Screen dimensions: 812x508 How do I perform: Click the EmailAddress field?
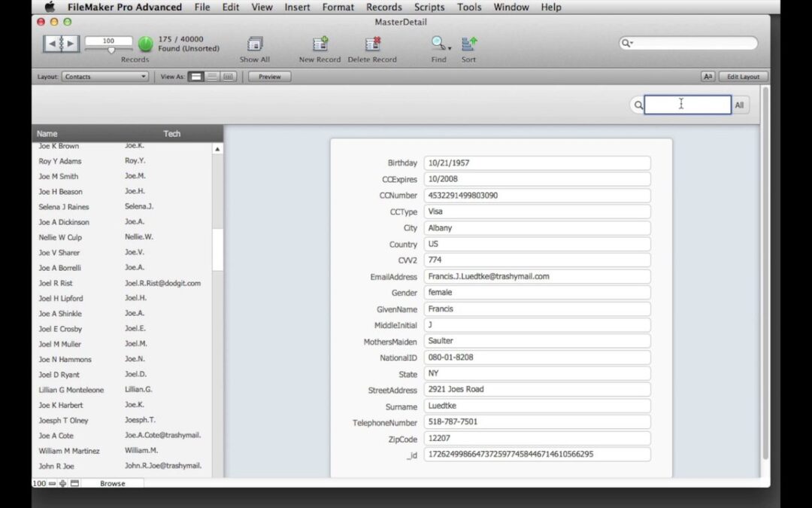click(537, 276)
